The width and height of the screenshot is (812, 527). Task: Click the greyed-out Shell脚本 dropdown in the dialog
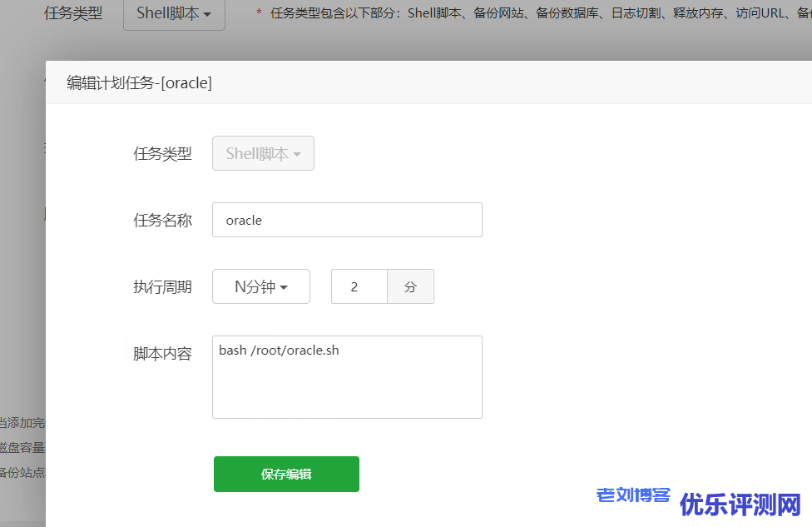263,153
